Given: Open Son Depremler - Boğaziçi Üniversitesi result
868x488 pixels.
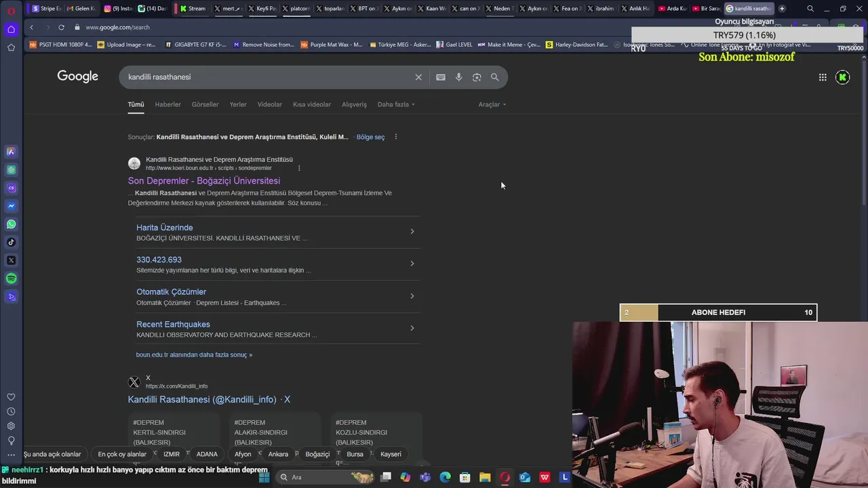Looking at the screenshot, I should click(204, 181).
